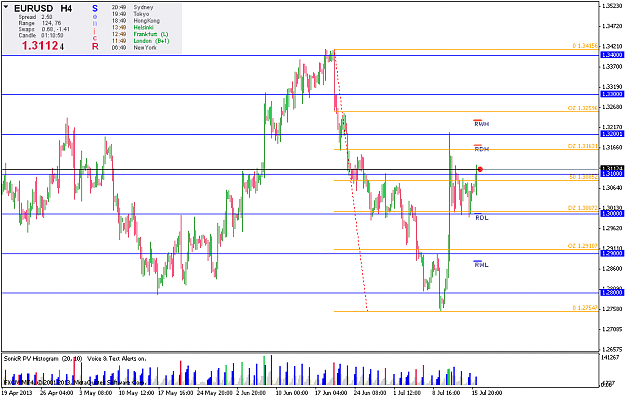Select the RWH marker on chart
Image resolution: width=625 pixels, height=398 pixels.
point(482,123)
